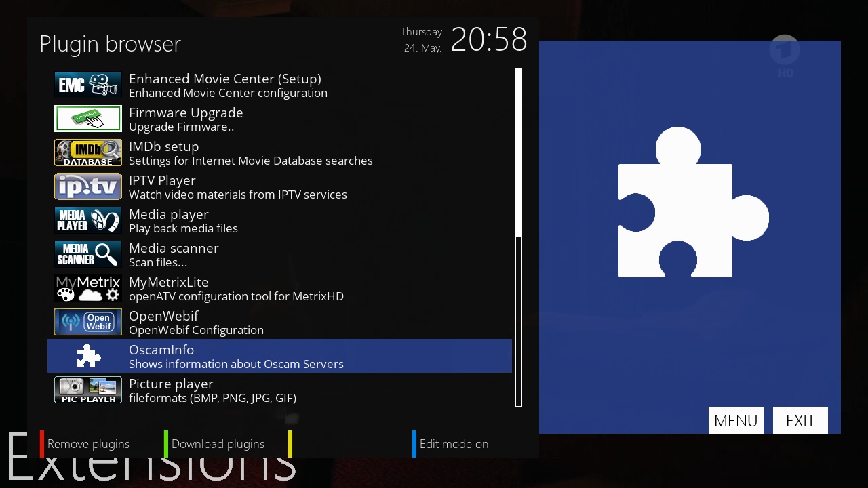Click the ip.tv plugin icon
Image resolution: width=868 pixels, height=488 pixels.
click(88, 187)
